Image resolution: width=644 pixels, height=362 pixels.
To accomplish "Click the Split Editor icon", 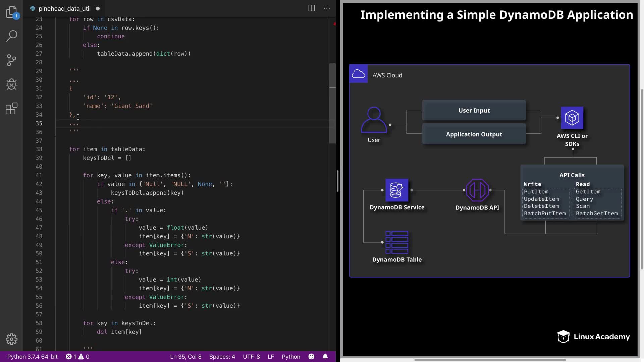I will 311,8.
